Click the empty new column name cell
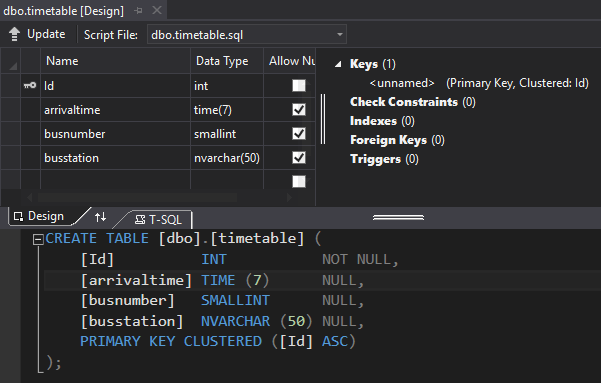 point(115,180)
